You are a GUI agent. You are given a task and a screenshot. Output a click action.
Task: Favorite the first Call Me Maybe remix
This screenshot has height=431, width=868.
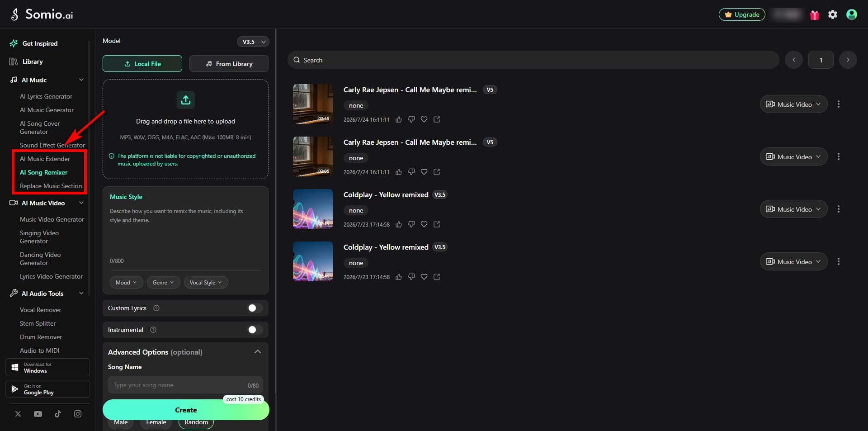(424, 120)
